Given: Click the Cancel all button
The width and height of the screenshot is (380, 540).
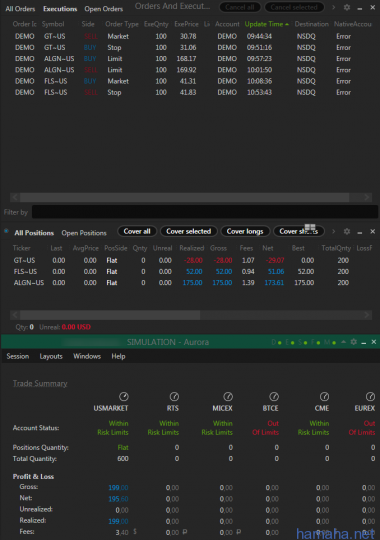Looking at the screenshot, I should (240, 7).
